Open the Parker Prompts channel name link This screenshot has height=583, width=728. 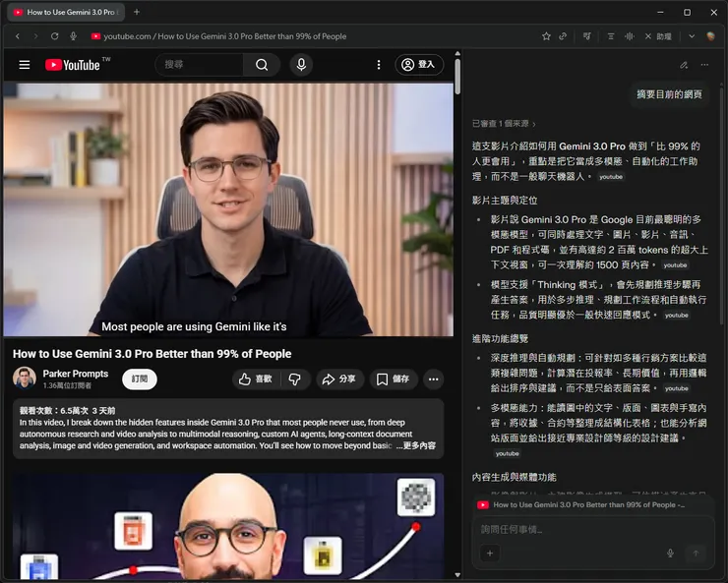tap(75, 374)
